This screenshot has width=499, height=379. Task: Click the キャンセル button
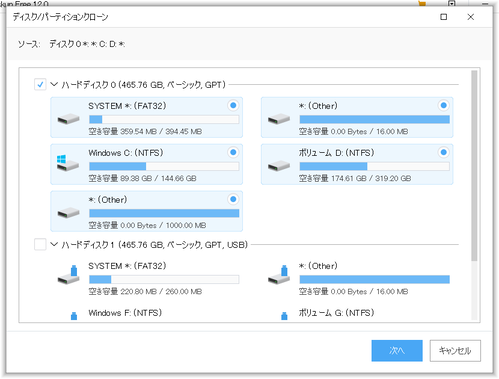pos(455,351)
